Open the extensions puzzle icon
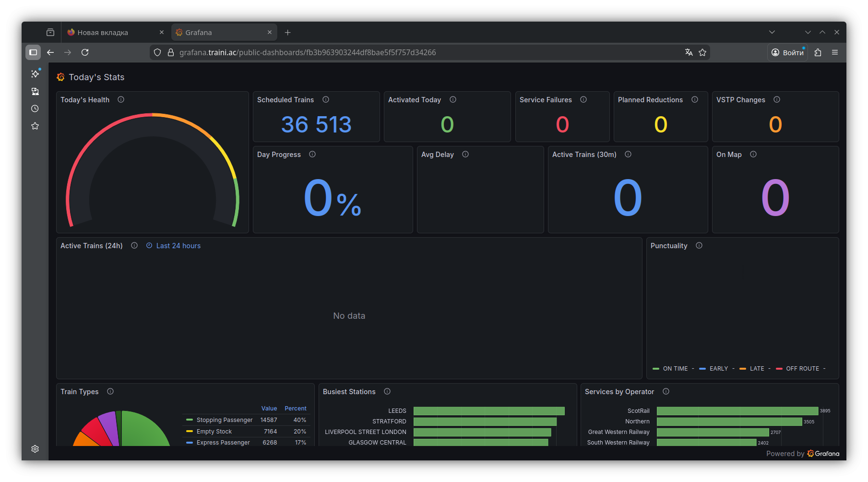This screenshot has height=482, width=868. (818, 53)
